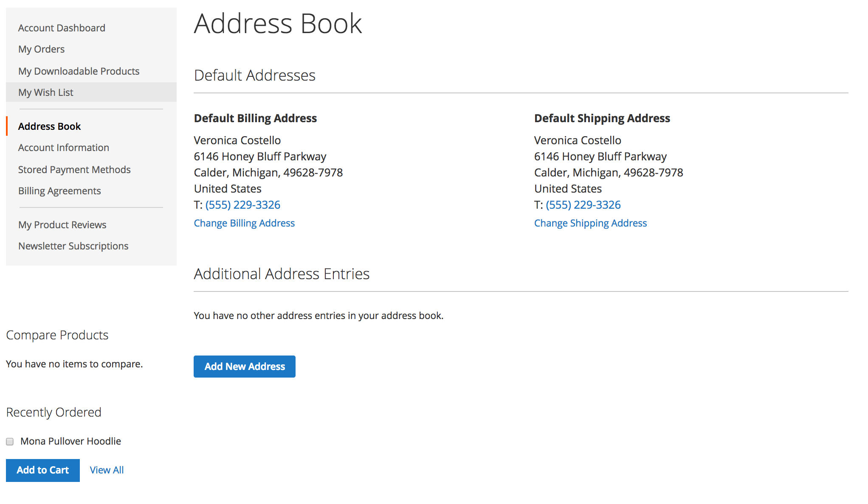Open Account Information page
This screenshot has width=868, height=504.
pos(64,147)
